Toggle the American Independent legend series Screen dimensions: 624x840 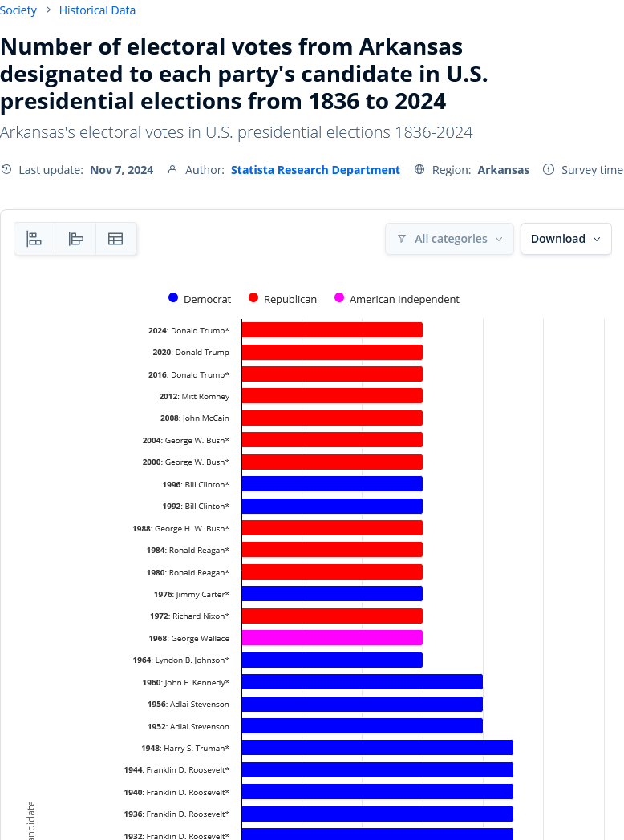click(397, 299)
